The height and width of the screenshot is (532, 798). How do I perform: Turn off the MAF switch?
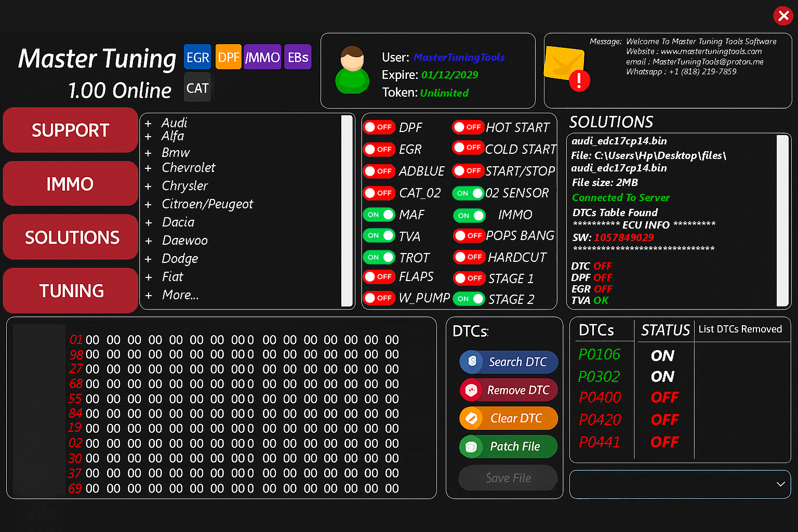[x=379, y=215]
